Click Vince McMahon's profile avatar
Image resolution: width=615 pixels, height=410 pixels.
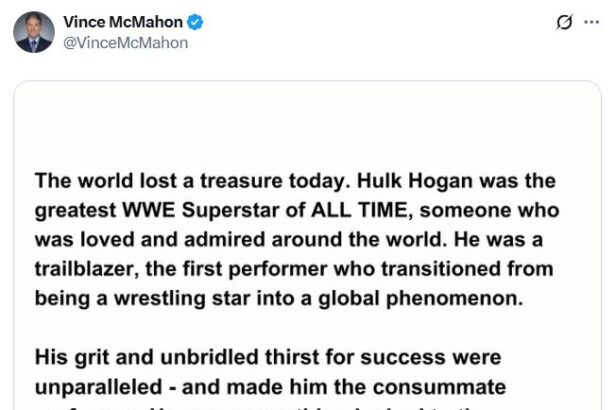pyautogui.click(x=34, y=32)
